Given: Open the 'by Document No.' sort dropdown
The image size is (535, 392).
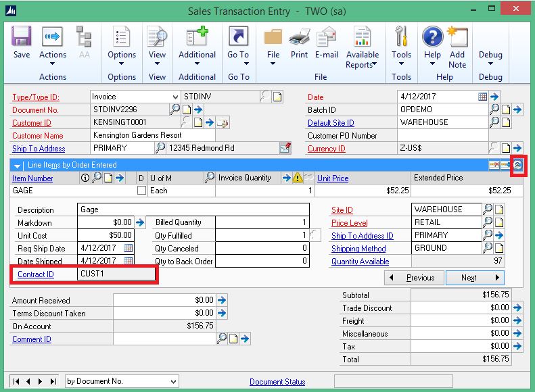Looking at the screenshot, I should (x=173, y=381).
